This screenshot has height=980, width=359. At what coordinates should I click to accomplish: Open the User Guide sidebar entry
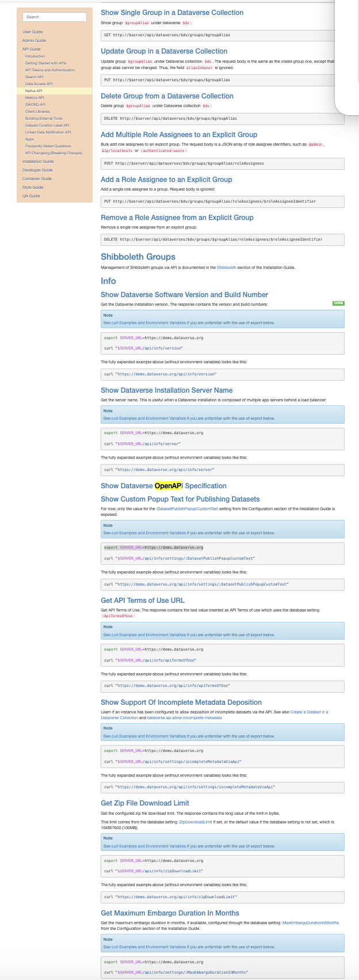(x=32, y=32)
